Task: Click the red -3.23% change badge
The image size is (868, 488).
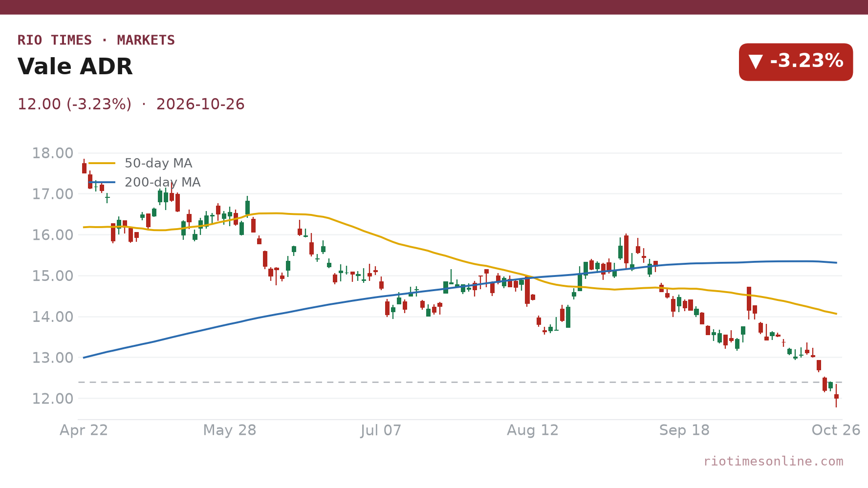Action: click(x=796, y=62)
